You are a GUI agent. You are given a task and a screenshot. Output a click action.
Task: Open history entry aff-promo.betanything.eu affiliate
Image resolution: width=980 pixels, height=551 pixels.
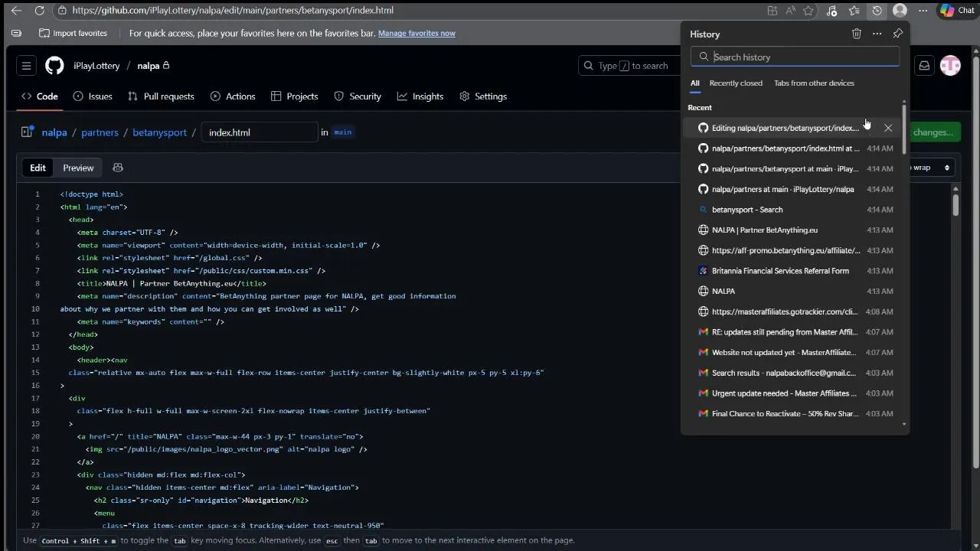793,250
